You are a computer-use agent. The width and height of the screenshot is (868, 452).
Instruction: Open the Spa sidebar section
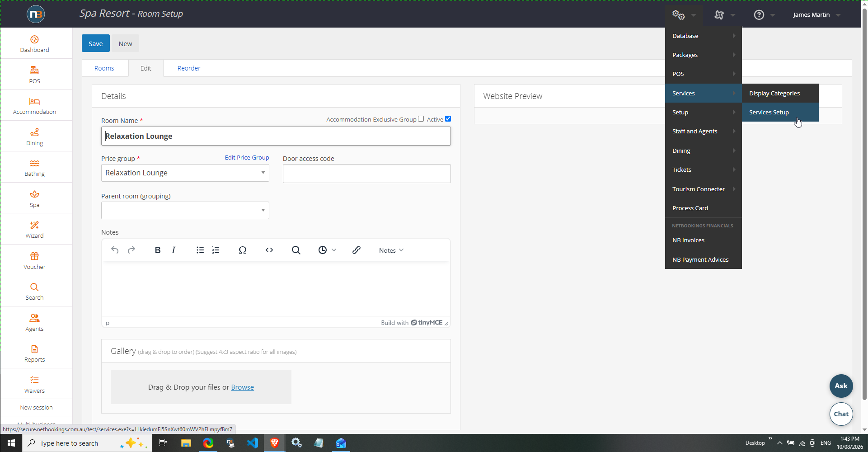click(x=35, y=198)
